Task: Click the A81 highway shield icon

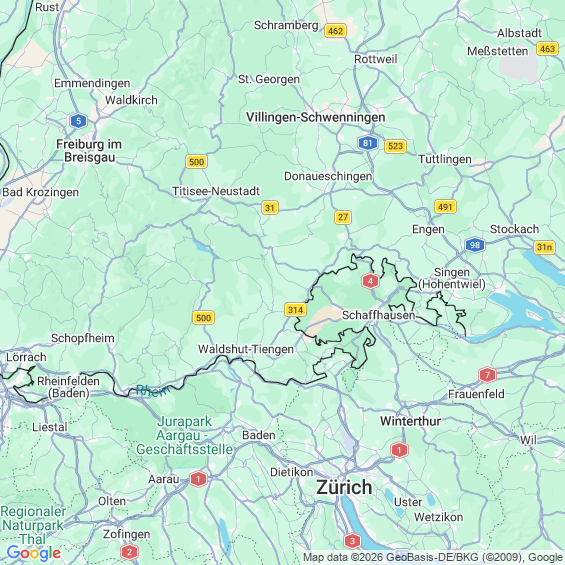Action: pyautogui.click(x=368, y=143)
